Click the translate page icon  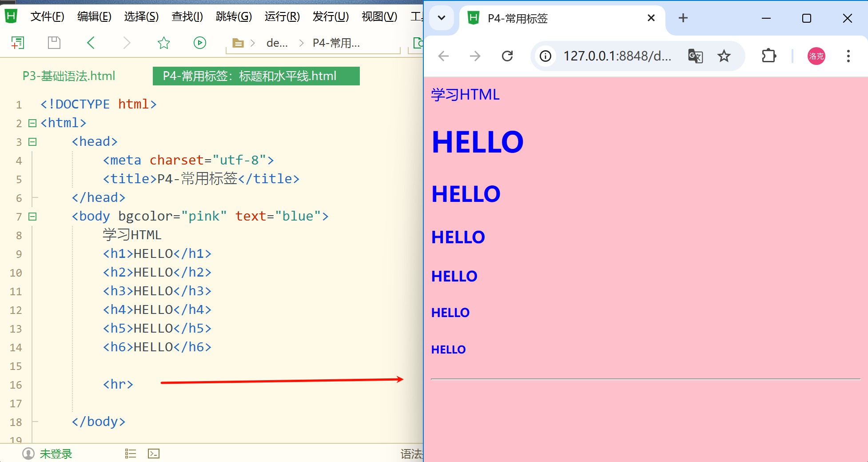point(695,56)
